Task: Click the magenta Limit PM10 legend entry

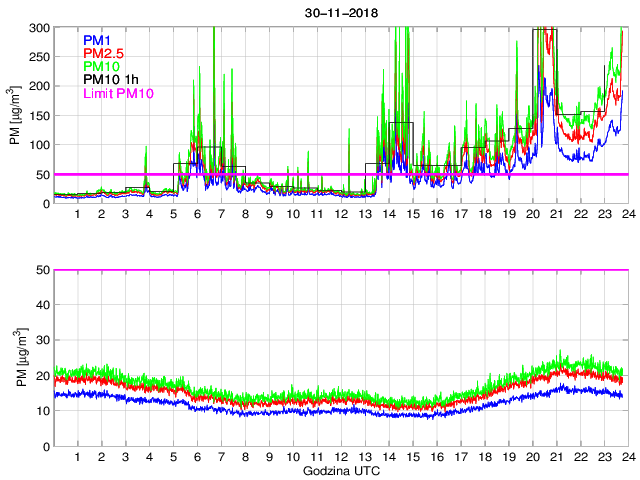Action: [x=117, y=93]
